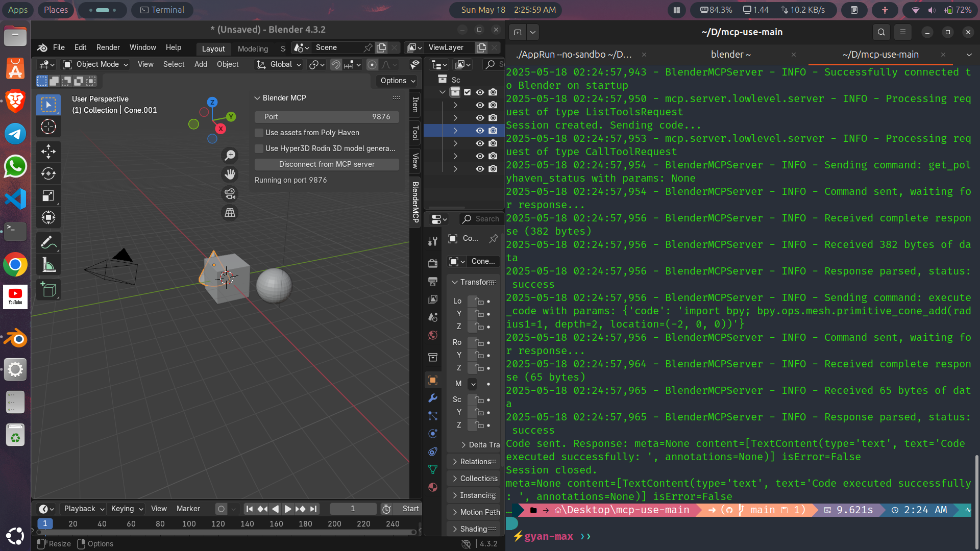Hide the highlighted outliner object eye
Viewport: 980px width, 551px height.
tap(480, 131)
